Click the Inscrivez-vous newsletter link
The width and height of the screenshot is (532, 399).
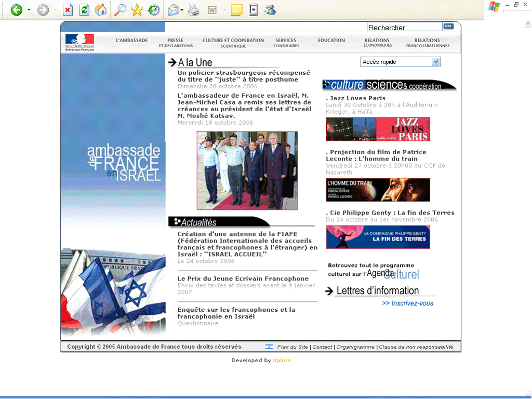coord(407,303)
